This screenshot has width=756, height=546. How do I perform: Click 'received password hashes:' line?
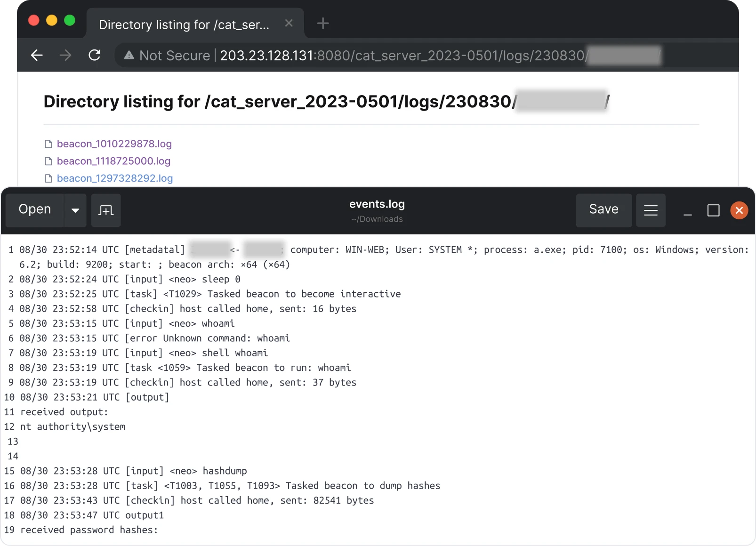tap(89, 530)
